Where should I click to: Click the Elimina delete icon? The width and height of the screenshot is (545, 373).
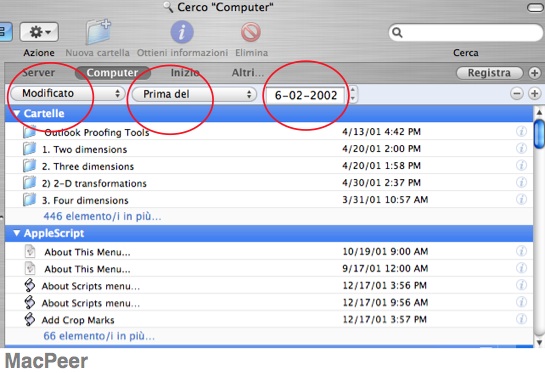251,32
